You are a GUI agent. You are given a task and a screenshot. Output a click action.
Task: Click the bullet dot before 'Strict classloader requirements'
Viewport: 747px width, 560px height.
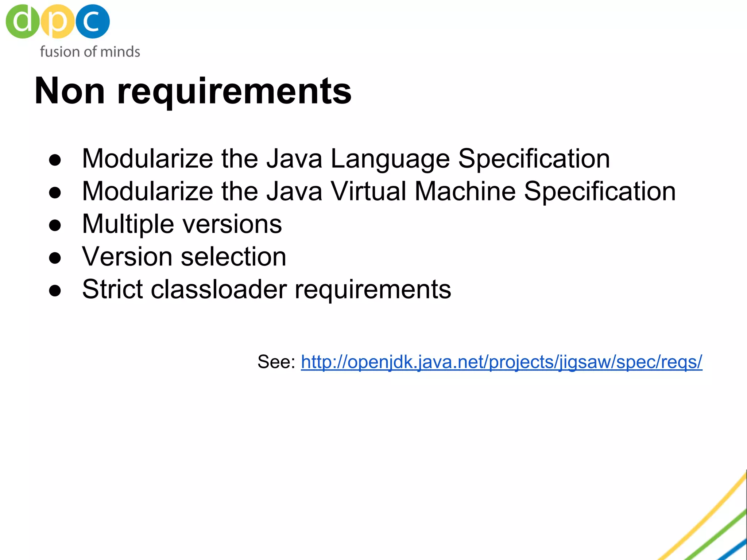tap(55, 291)
